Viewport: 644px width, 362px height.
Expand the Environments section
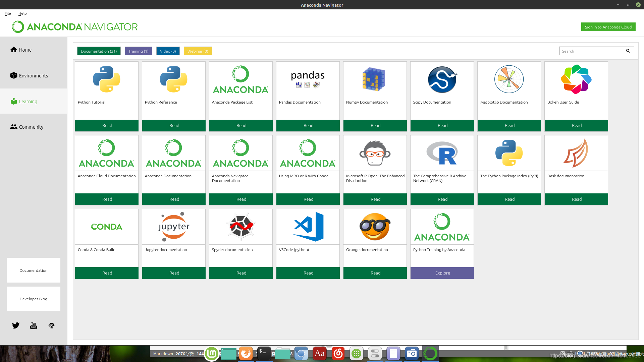click(x=33, y=75)
